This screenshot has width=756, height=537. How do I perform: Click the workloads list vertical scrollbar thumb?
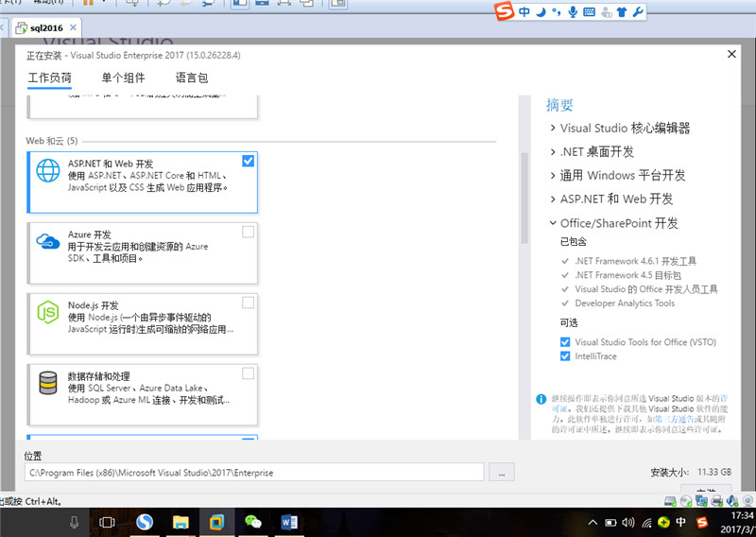524,198
